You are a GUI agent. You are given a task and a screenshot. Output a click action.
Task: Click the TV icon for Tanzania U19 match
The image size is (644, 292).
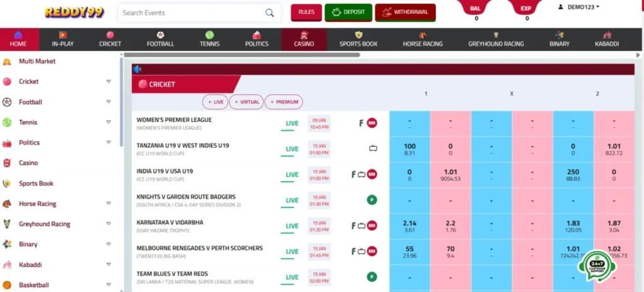[x=372, y=149]
